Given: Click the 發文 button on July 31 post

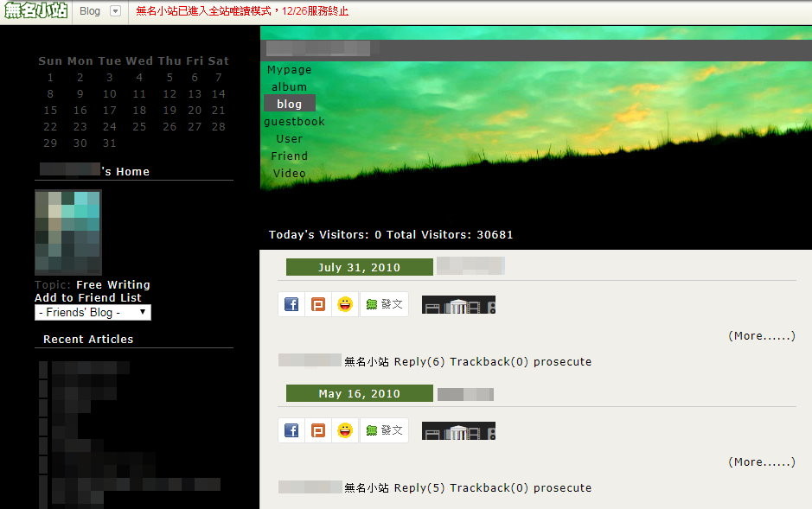Looking at the screenshot, I should 384,304.
